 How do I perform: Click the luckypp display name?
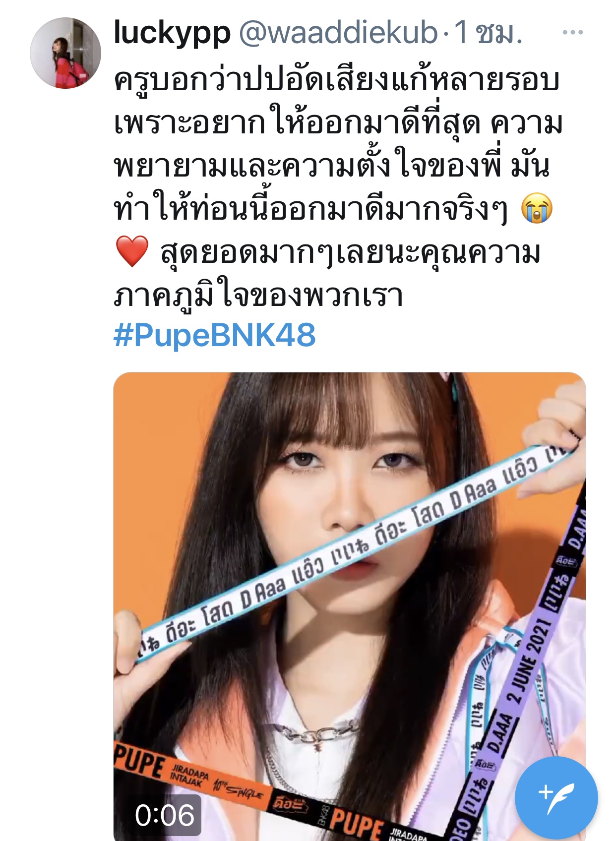point(172,33)
